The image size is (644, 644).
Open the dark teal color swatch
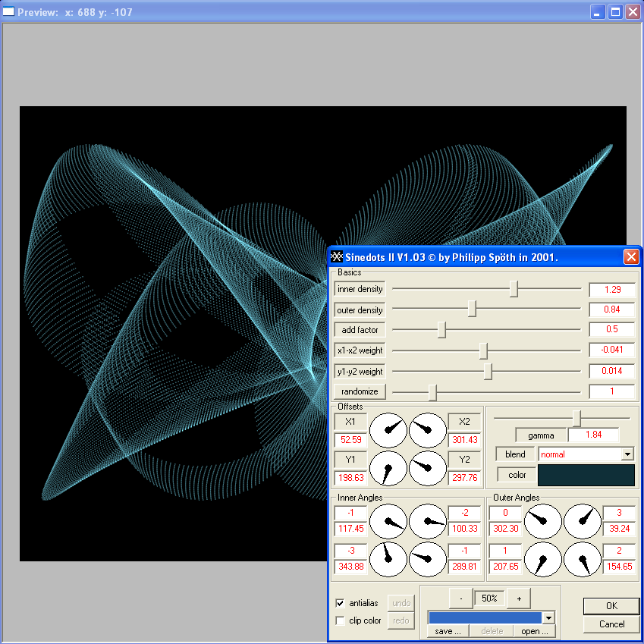[x=586, y=475]
